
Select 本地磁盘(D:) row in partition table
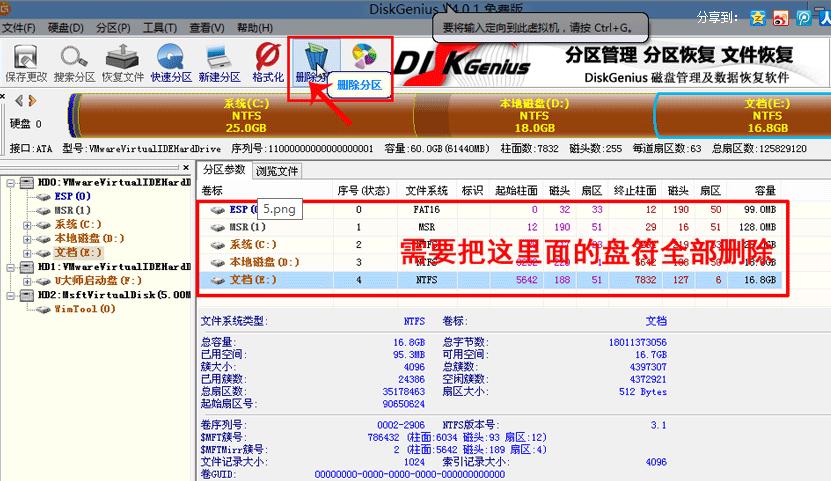[490, 262]
